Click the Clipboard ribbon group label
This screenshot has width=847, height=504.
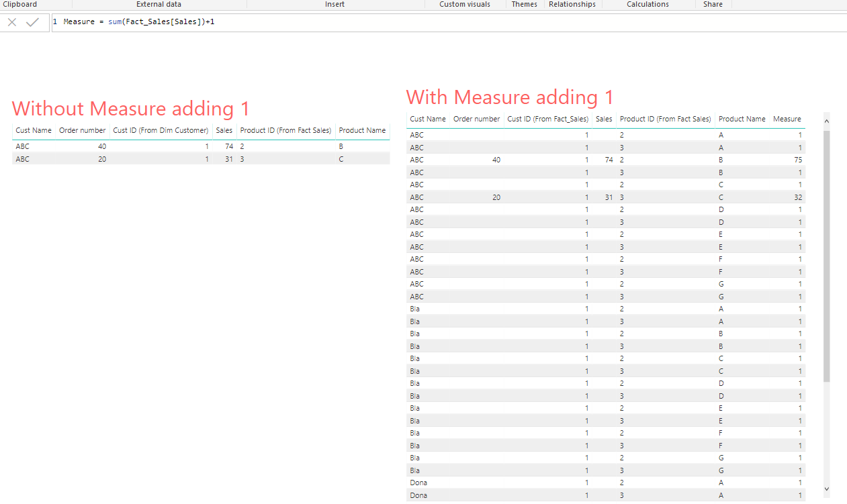20,4
